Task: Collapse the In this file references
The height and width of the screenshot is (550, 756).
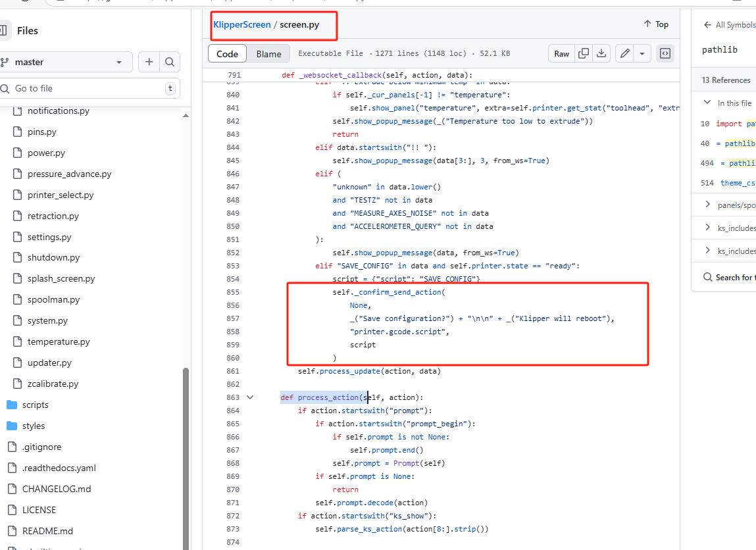Action: coord(707,103)
